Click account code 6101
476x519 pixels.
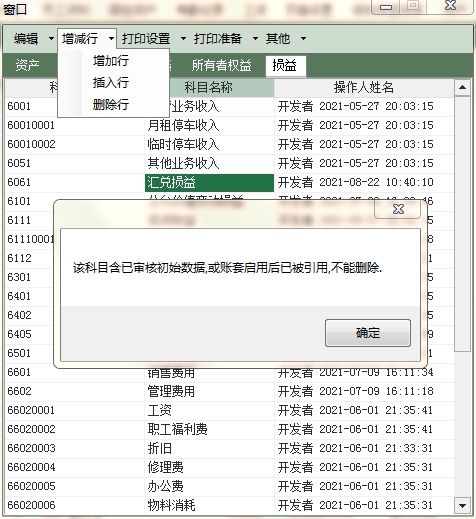pyautogui.click(x=19, y=201)
